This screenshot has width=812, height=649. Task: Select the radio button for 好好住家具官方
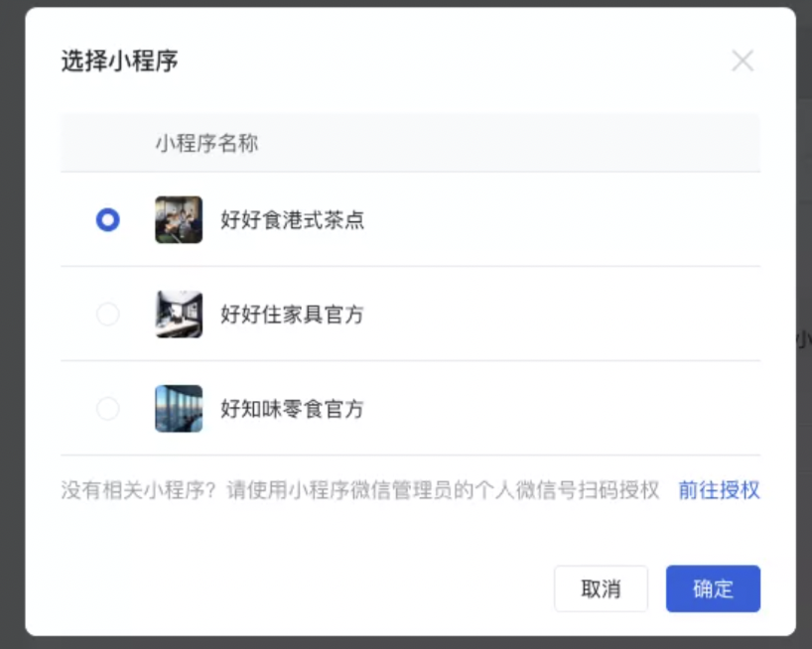click(x=108, y=315)
